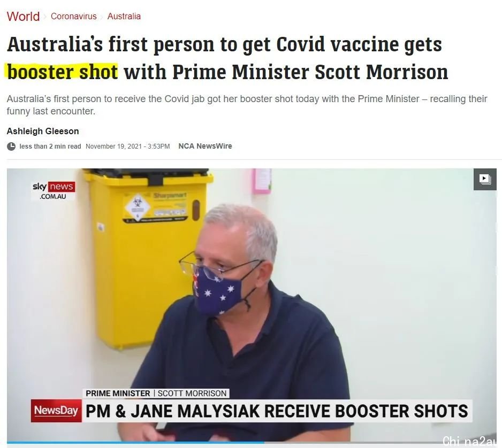Click the China2au watermark corner
The width and height of the screenshot is (502, 448).
[469, 441]
